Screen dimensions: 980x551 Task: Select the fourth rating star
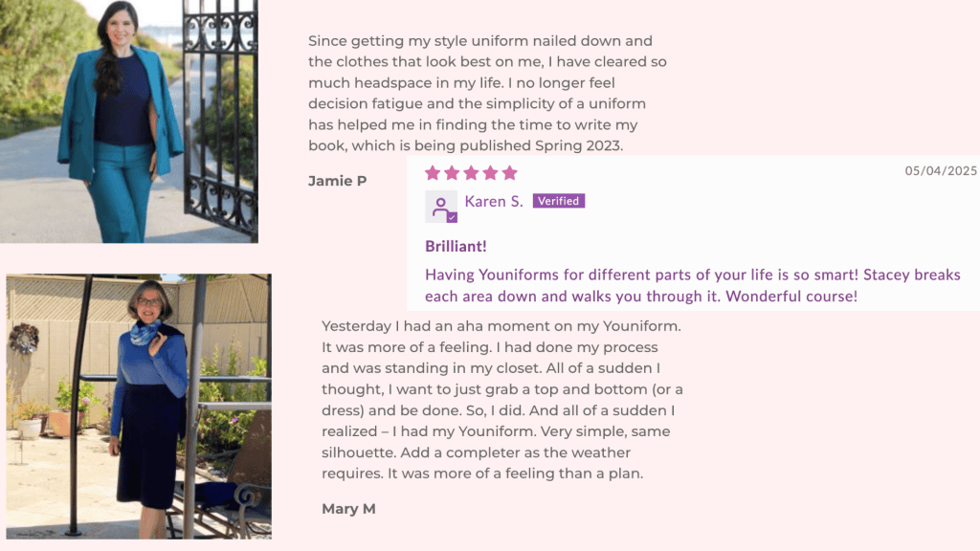(x=490, y=173)
